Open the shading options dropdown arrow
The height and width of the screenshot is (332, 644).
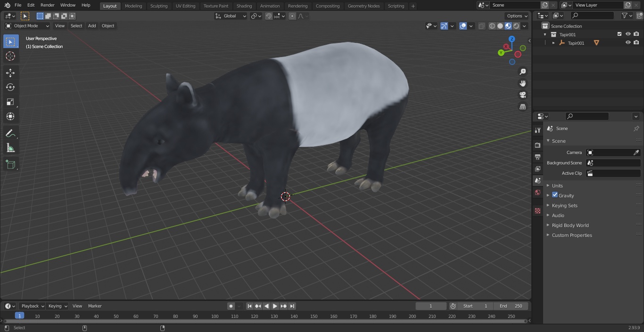(x=525, y=26)
